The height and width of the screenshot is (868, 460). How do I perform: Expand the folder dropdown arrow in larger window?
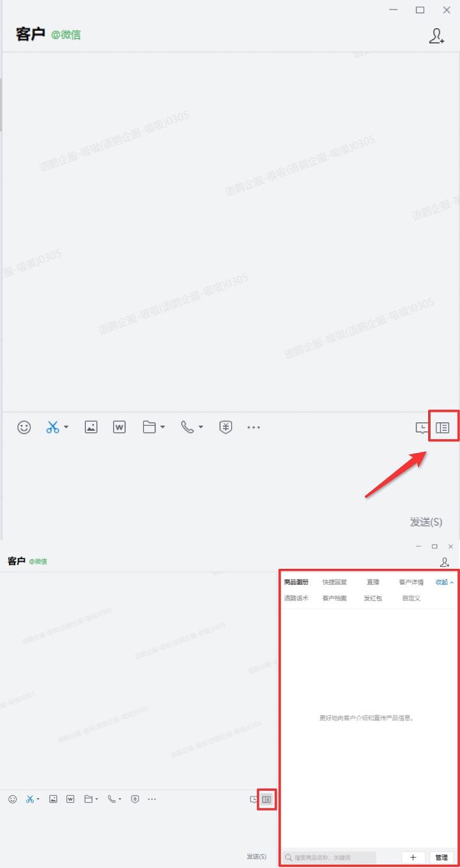pyautogui.click(x=163, y=428)
